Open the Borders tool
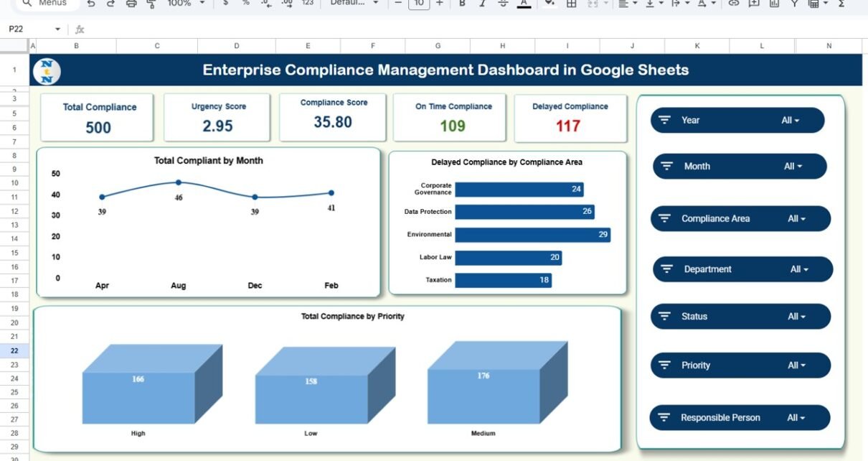The height and width of the screenshot is (461, 868). (571, 4)
